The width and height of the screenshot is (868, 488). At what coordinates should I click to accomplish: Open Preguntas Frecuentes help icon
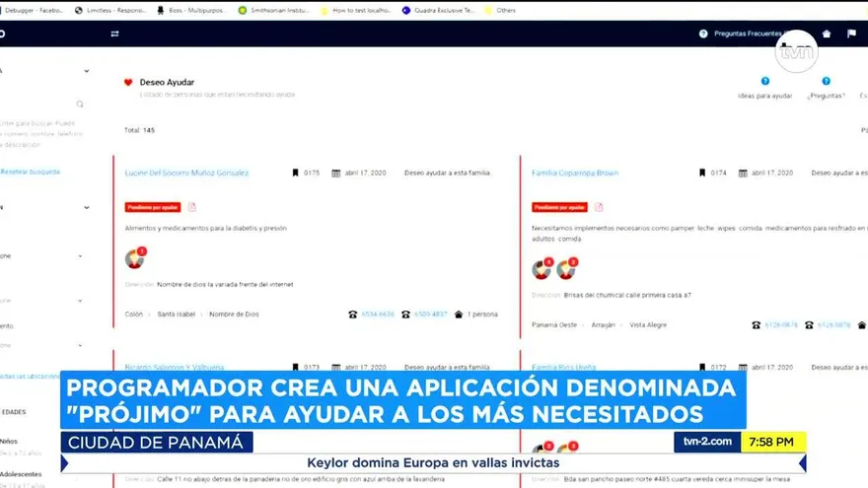703,34
